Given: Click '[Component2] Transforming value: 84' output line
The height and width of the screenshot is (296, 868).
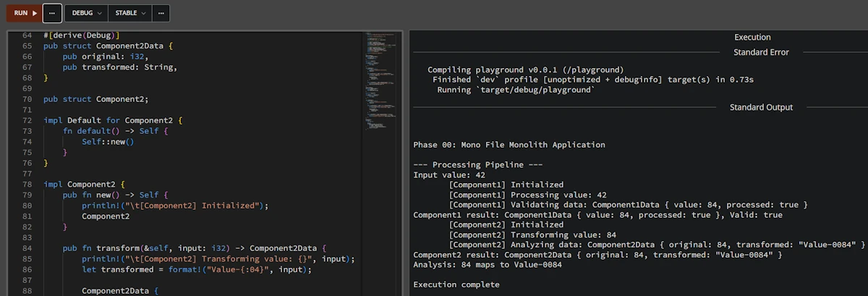Looking at the screenshot, I should (x=532, y=235).
